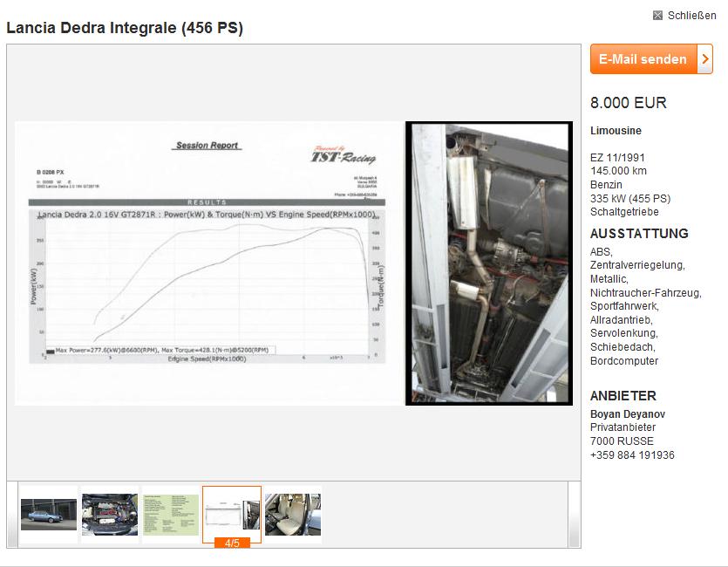Click the E-Mail senden button
This screenshot has width=728, height=567.
(x=651, y=59)
